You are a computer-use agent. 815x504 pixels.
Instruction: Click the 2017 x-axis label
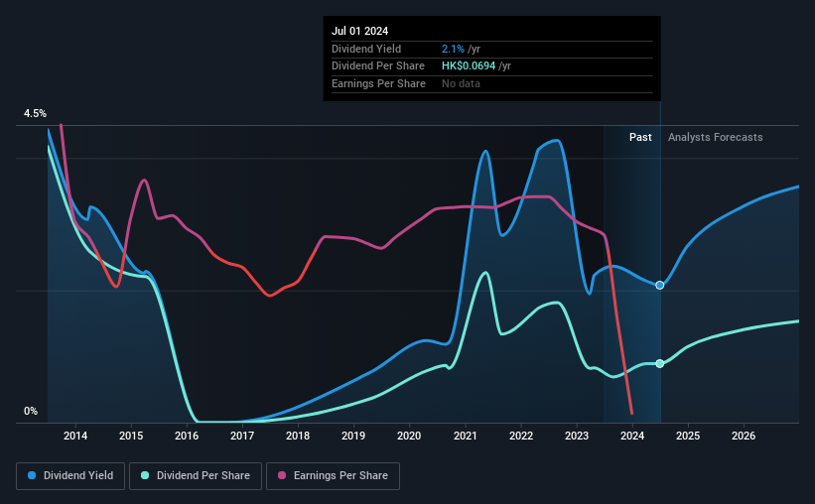point(242,436)
